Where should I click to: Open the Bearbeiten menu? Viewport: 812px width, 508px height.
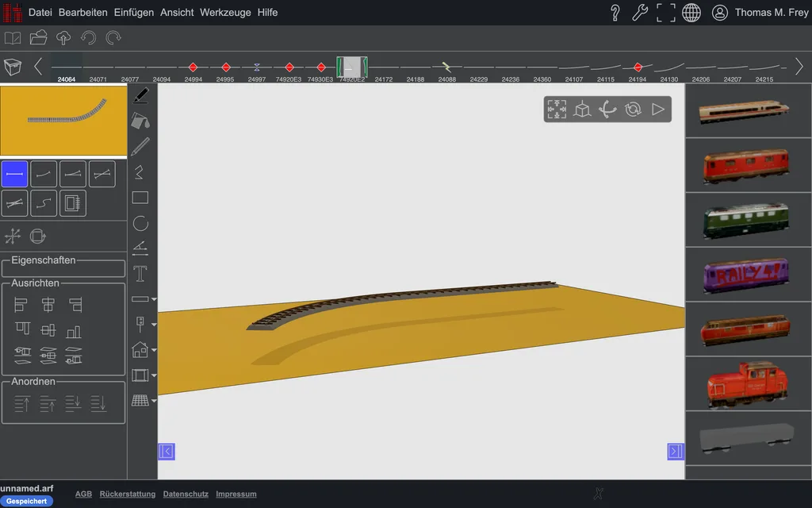click(82, 13)
